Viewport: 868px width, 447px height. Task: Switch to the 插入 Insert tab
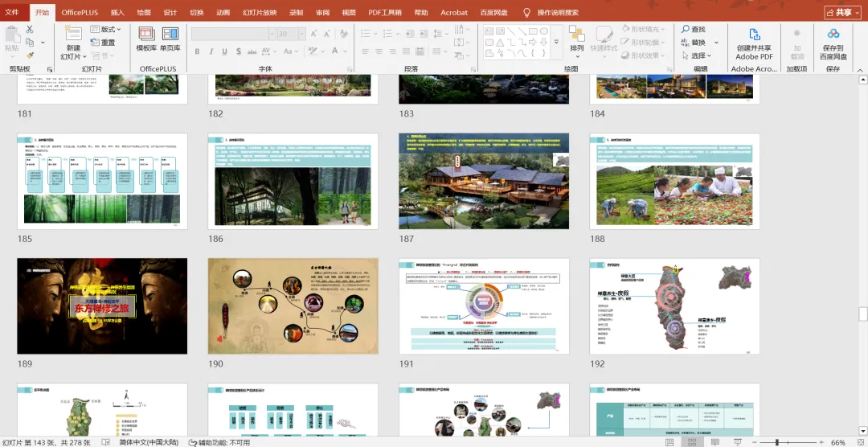(x=117, y=12)
